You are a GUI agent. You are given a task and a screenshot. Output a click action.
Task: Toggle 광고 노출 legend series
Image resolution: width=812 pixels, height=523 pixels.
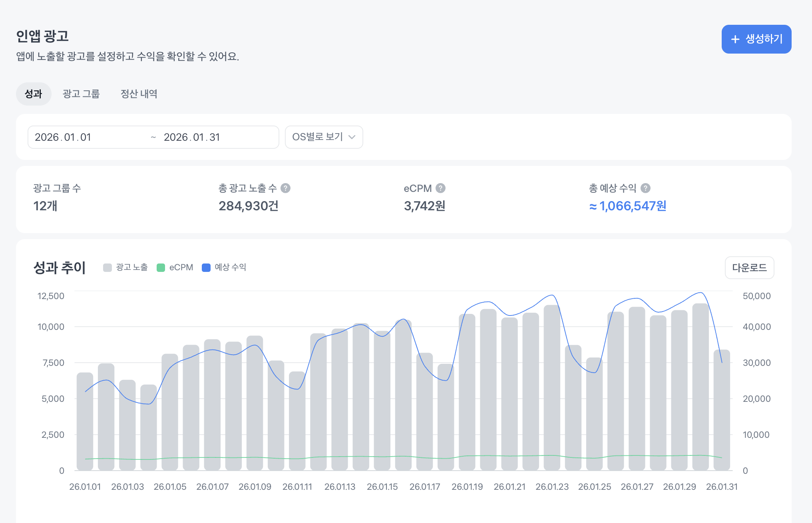click(x=131, y=267)
